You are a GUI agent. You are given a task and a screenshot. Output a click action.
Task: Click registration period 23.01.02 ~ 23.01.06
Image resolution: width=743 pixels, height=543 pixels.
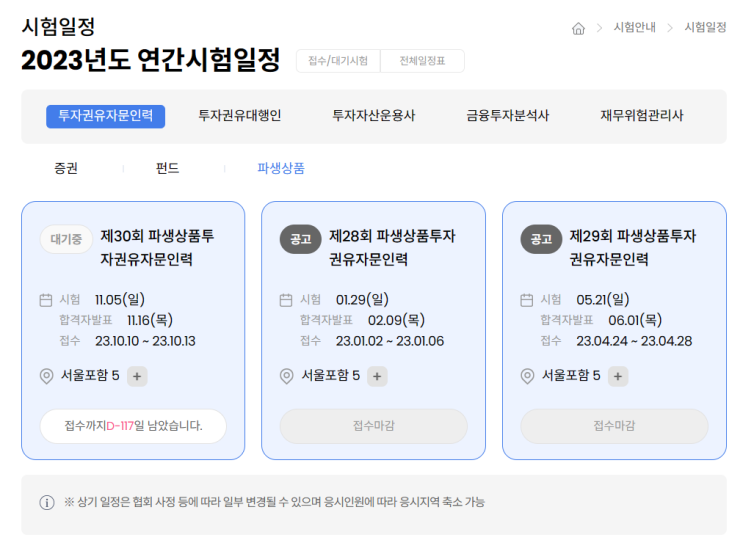pyautogui.click(x=390, y=341)
